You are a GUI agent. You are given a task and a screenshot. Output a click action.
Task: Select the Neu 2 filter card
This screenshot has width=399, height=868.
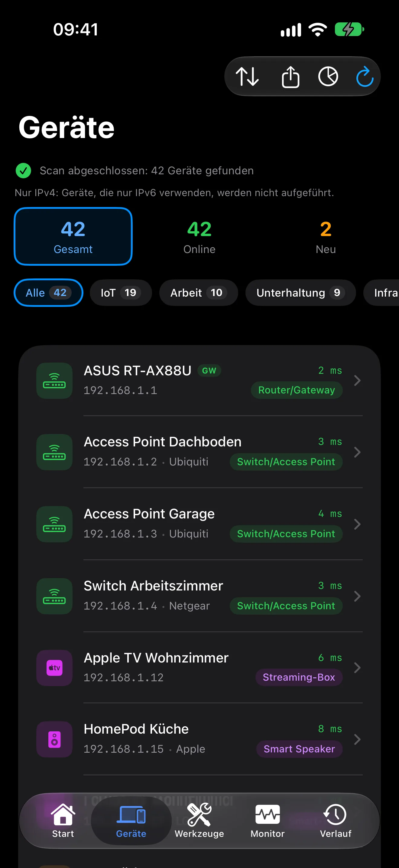click(326, 237)
